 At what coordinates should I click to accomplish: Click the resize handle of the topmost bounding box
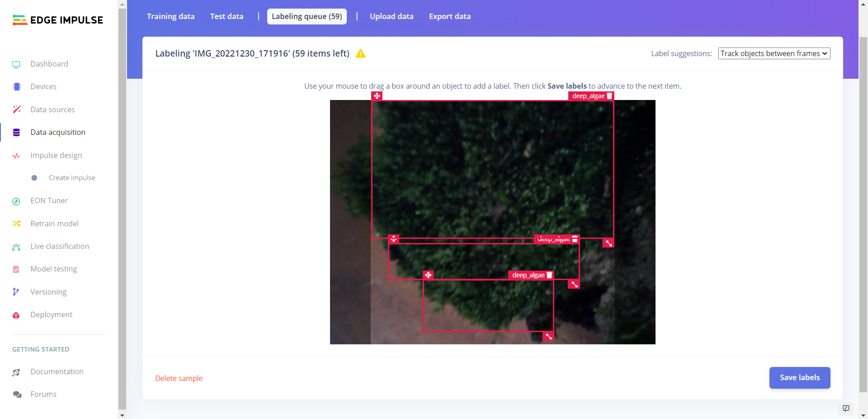click(609, 243)
